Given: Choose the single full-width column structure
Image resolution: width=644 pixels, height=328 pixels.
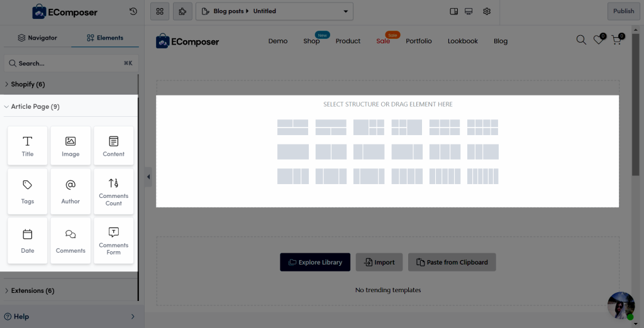Looking at the screenshot, I should pos(293,152).
